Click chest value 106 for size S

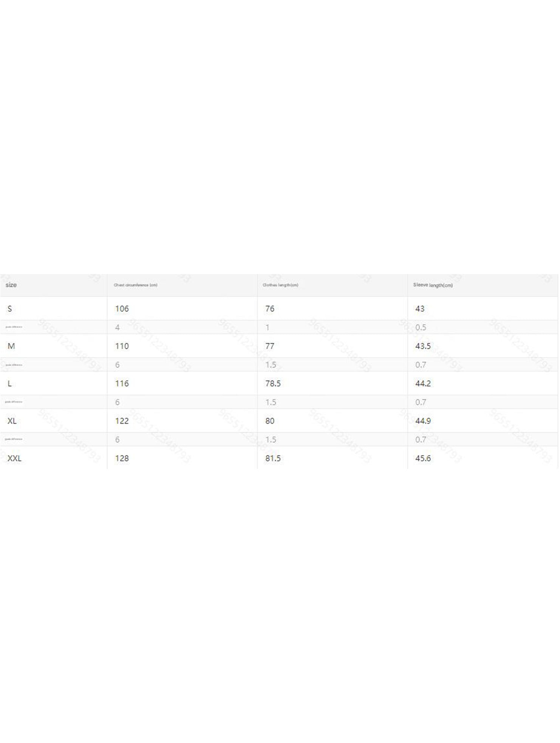pos(122,309)
